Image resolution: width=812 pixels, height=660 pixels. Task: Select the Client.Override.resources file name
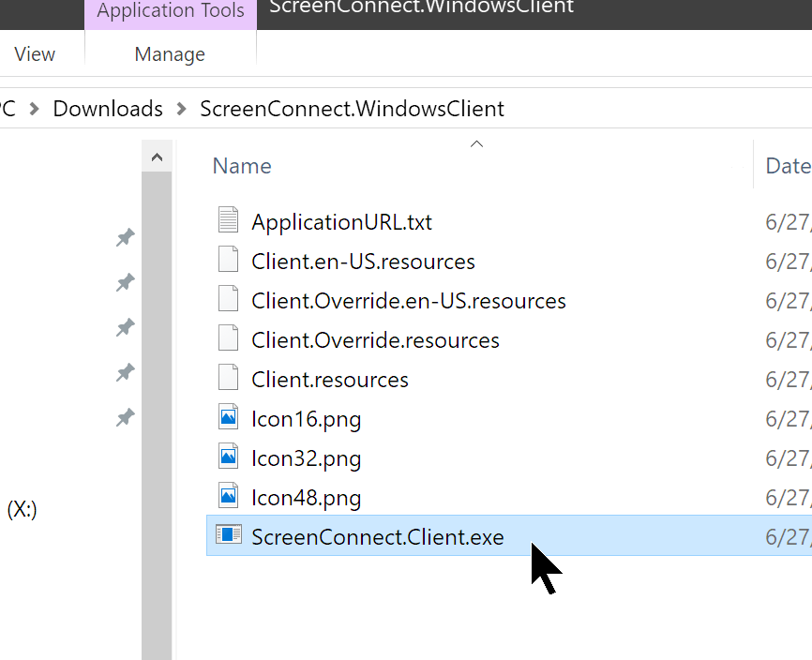(375, 340)
